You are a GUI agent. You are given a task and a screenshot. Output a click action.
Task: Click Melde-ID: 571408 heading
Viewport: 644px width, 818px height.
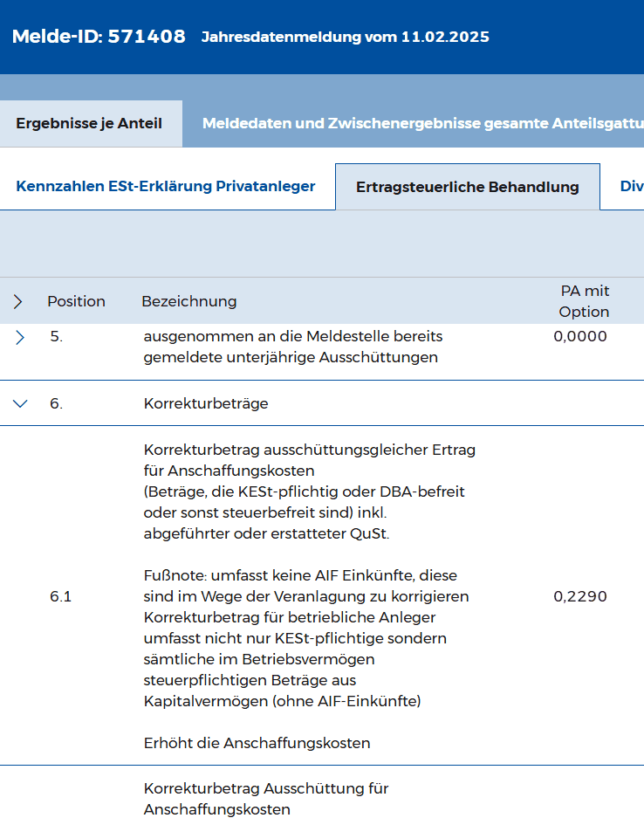coord(99,36)
